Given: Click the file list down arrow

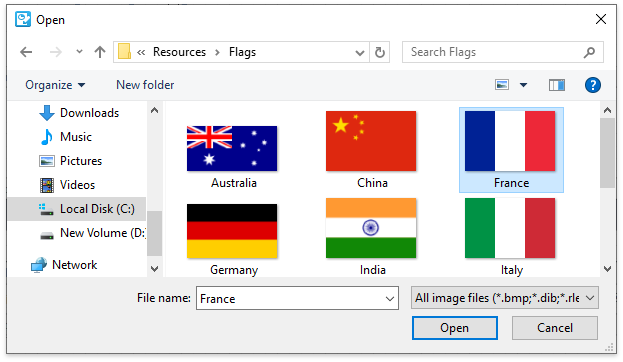Looking at the screenshot, I should [607, 269].
